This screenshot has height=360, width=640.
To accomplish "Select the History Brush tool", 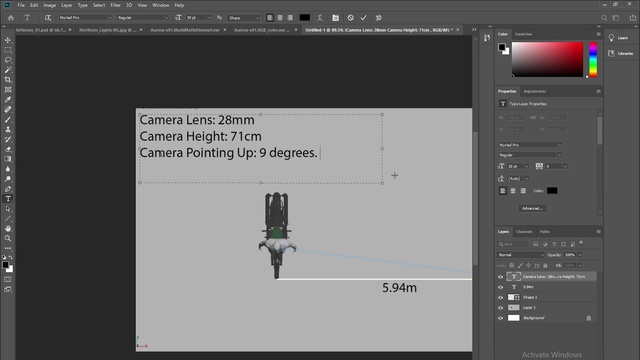I will coord(8,139).
